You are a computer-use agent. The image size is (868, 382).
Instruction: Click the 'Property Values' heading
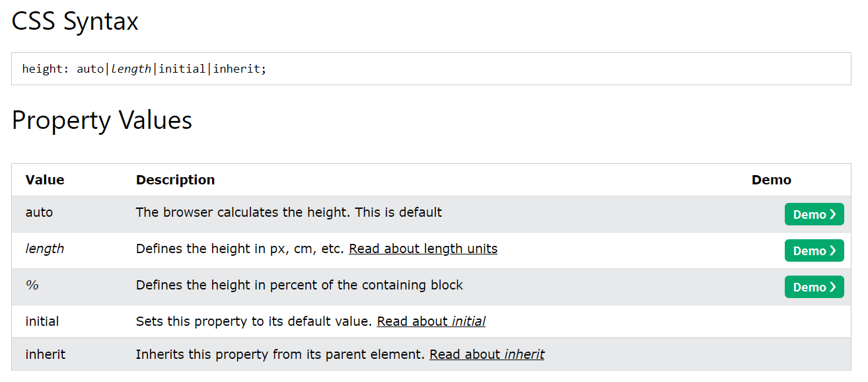coord(102,120)
